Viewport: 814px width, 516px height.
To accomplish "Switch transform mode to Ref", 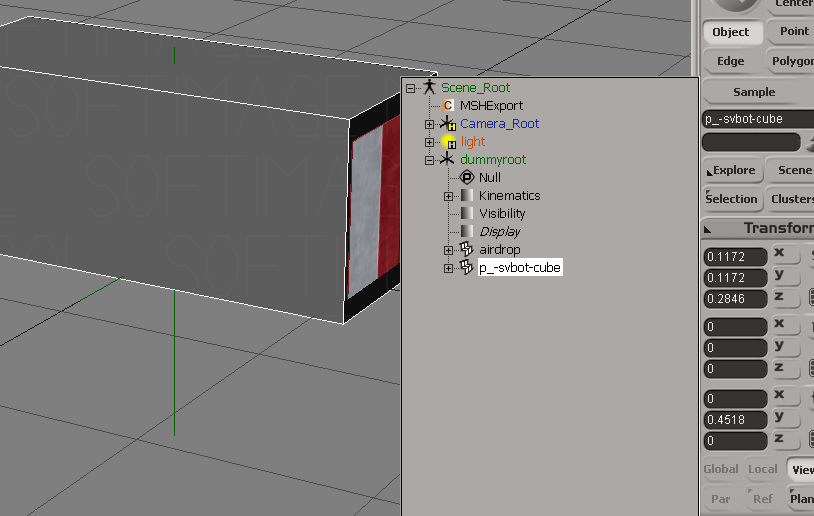I will pyautogui.click(x=763, y=499).
